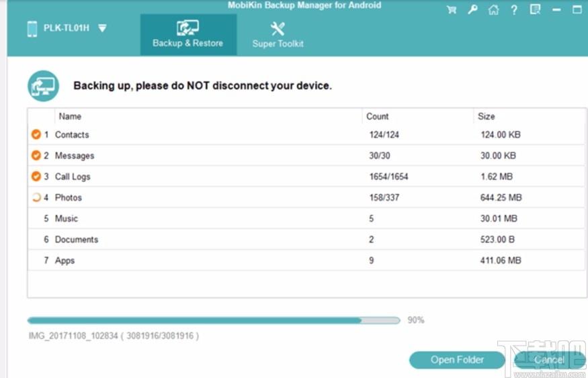The height and width of the screenshot is (378, 588).
Task: Click Documents size 523.00 B
Action: tap(498, 240)
